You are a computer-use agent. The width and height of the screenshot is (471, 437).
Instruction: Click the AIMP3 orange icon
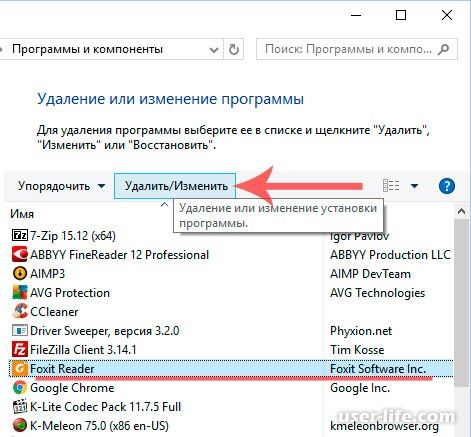(x=20, y=273)
